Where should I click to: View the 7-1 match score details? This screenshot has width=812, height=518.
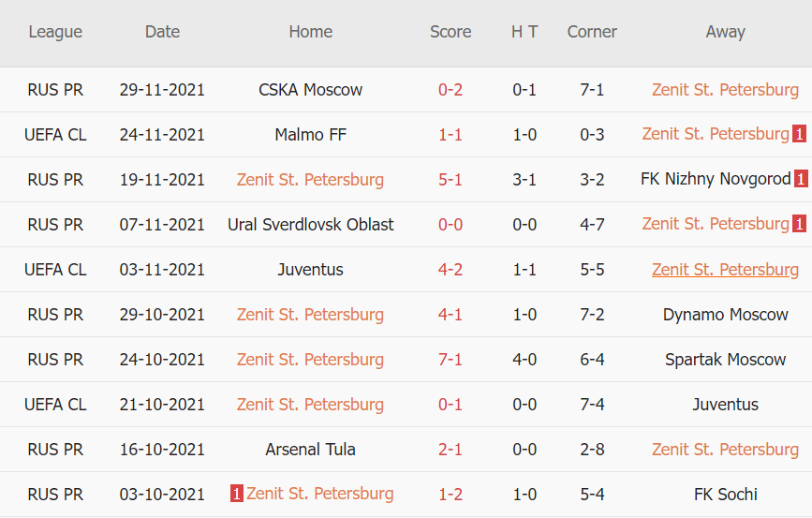click(450, 360)
